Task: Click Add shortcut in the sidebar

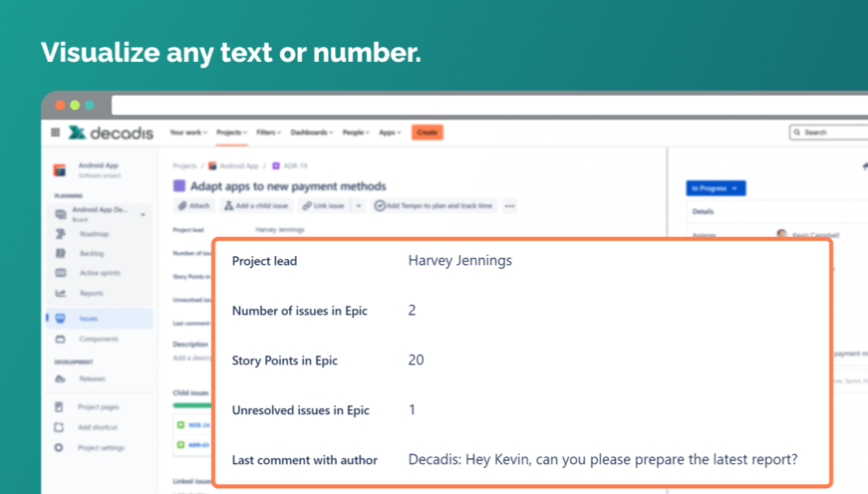Action: click(98, 427)
